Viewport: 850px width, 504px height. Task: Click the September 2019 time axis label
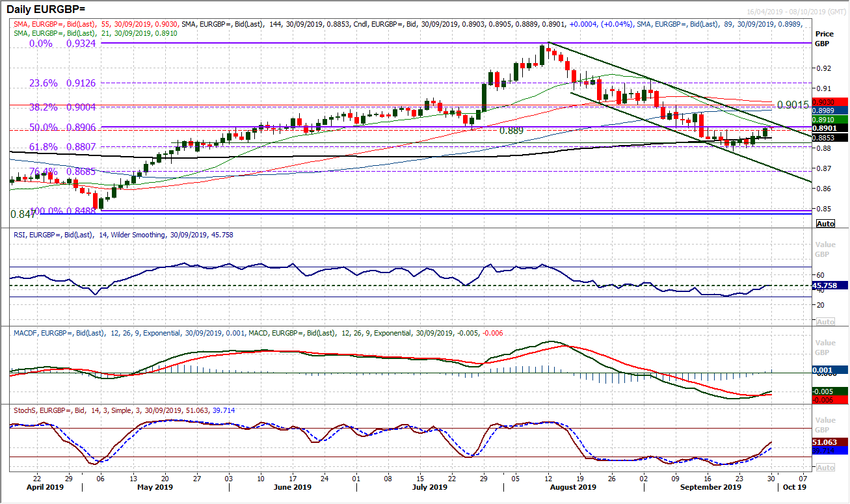[710, 487]
